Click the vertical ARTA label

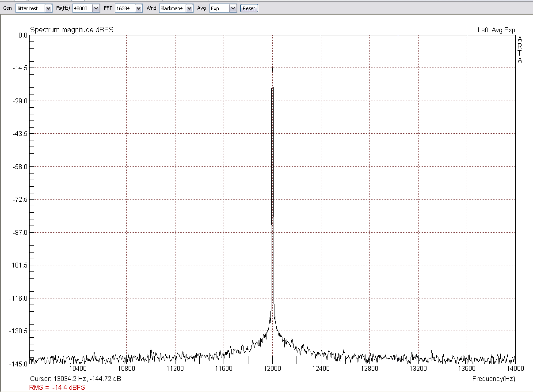coord(520,49)
